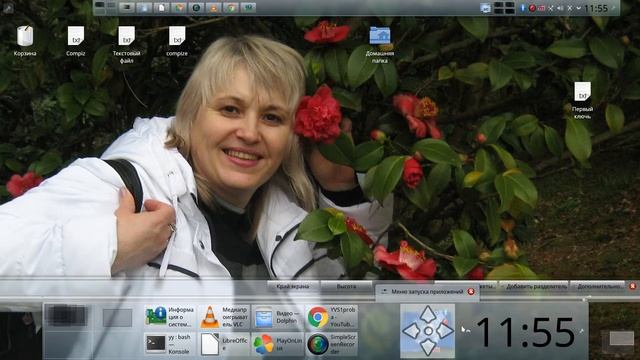This screenshot has height=360, width=640.
Task: Click the PlayOnLinux icon in top panel
Action: (x=179, y=7)
